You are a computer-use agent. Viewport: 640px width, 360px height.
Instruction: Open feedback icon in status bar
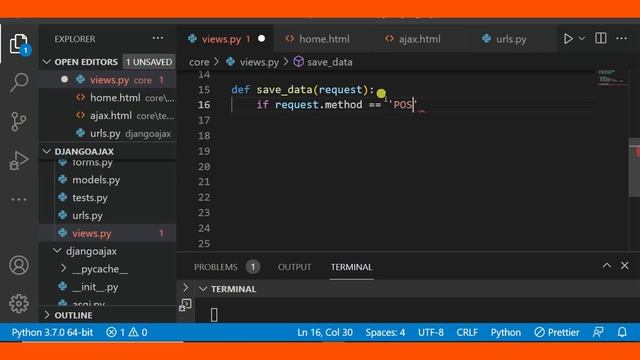[x=598, y=332]
